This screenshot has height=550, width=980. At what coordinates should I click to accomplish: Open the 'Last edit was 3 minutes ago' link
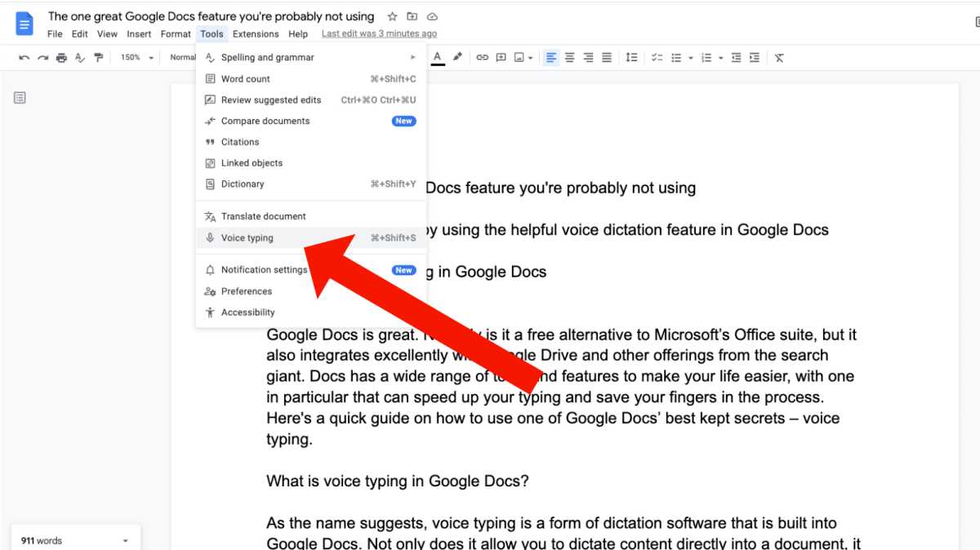(379, 34)
